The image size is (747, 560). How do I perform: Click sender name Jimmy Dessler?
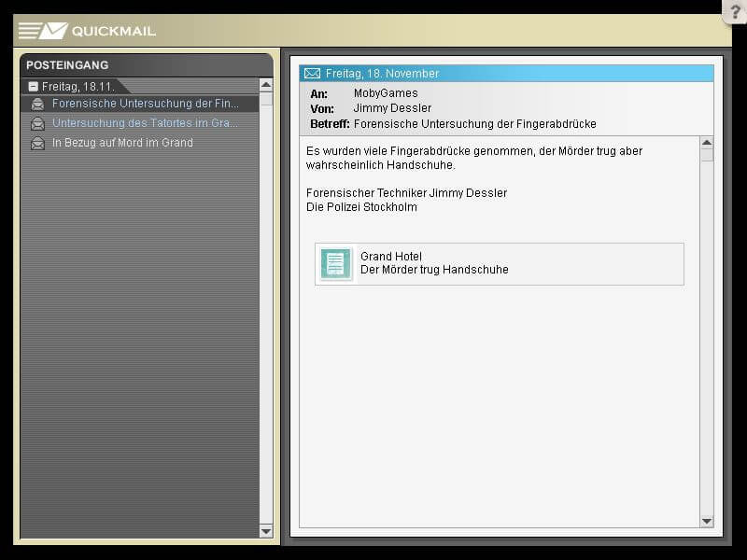[392, 108]
